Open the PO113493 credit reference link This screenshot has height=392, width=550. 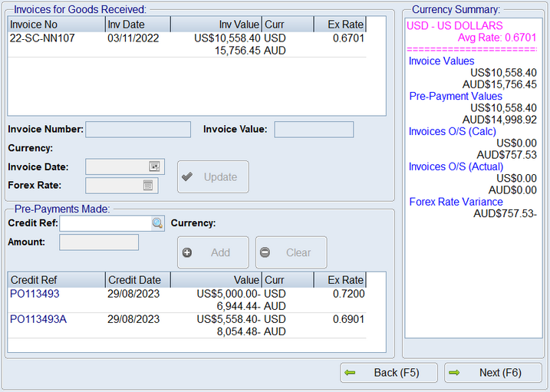[35, 294]
